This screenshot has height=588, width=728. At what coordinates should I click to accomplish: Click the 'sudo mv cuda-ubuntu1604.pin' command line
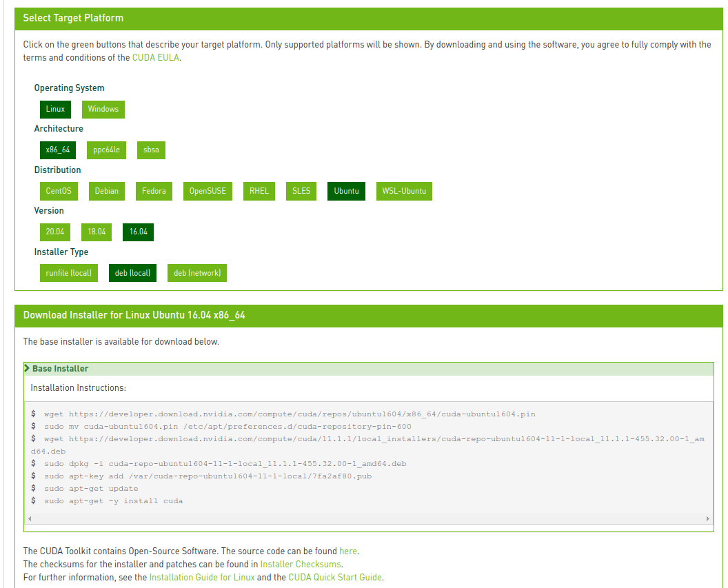pos(228,427)
